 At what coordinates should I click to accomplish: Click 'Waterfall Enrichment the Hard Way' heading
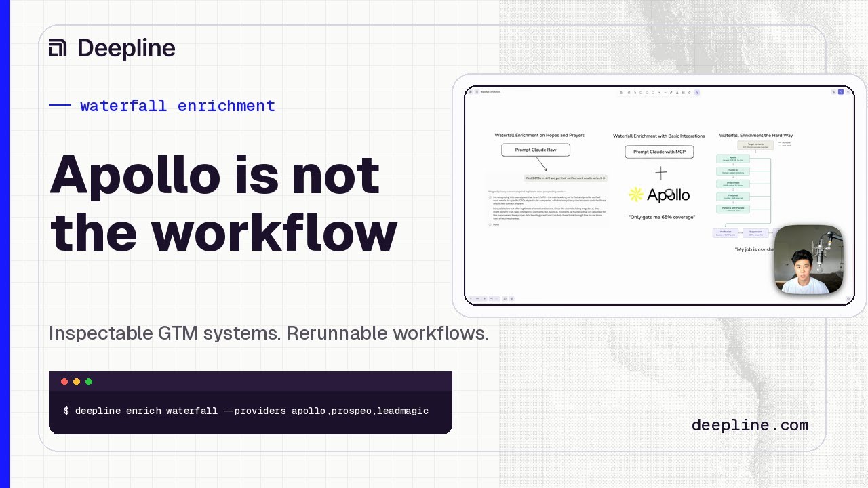click(x=756, y=135)
